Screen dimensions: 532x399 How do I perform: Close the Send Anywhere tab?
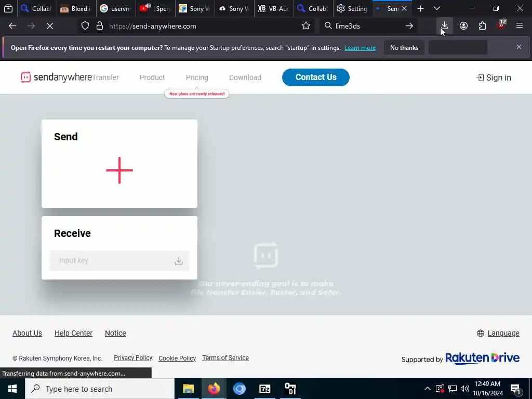pos(404,8)
